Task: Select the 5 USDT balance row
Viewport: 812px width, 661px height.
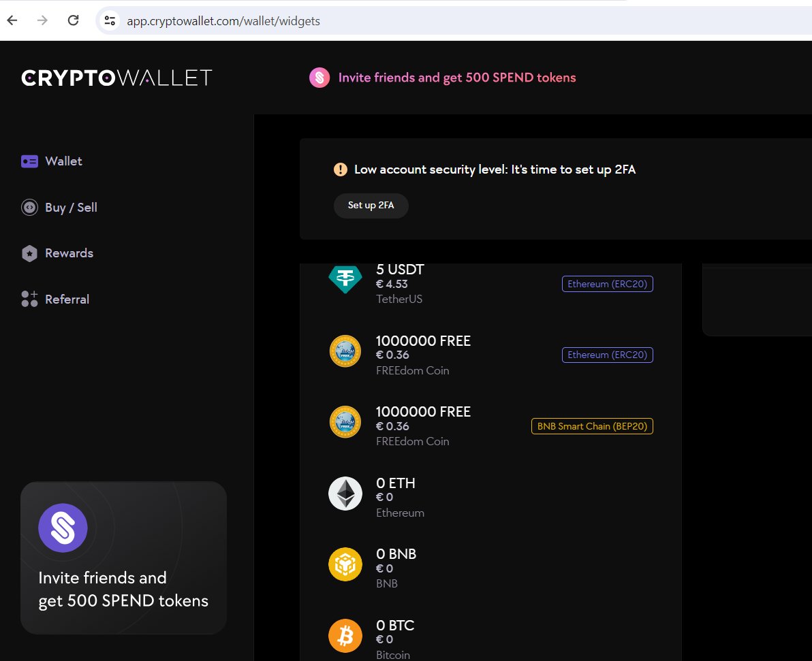Action: pyautogui.click(x=490, y=284)
